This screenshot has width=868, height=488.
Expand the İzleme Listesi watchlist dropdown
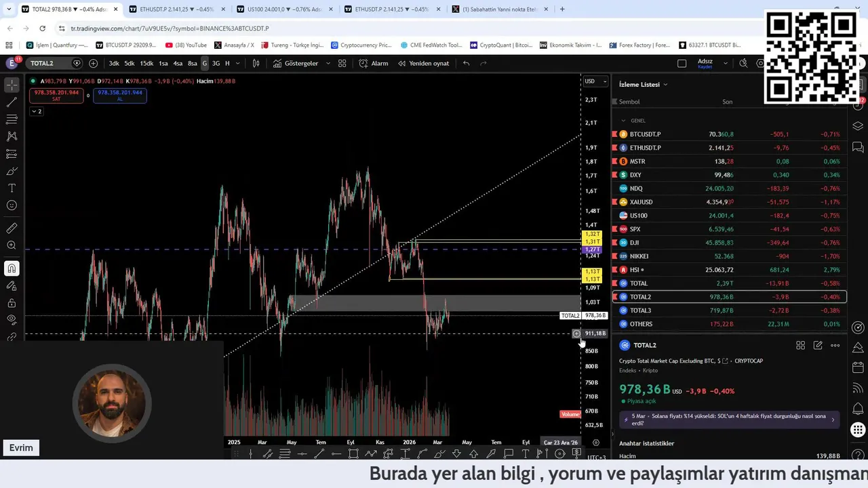(x=644, y=85)
